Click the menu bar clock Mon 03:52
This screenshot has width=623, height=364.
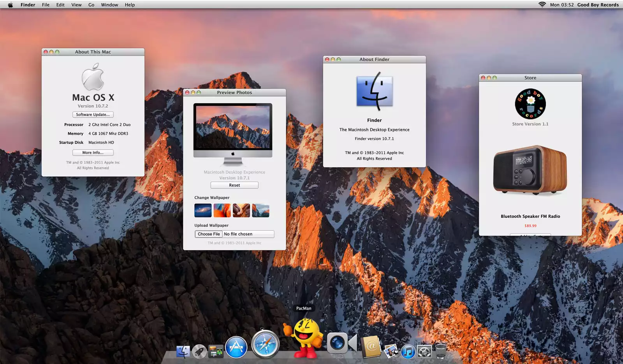[x=561, y=5]
